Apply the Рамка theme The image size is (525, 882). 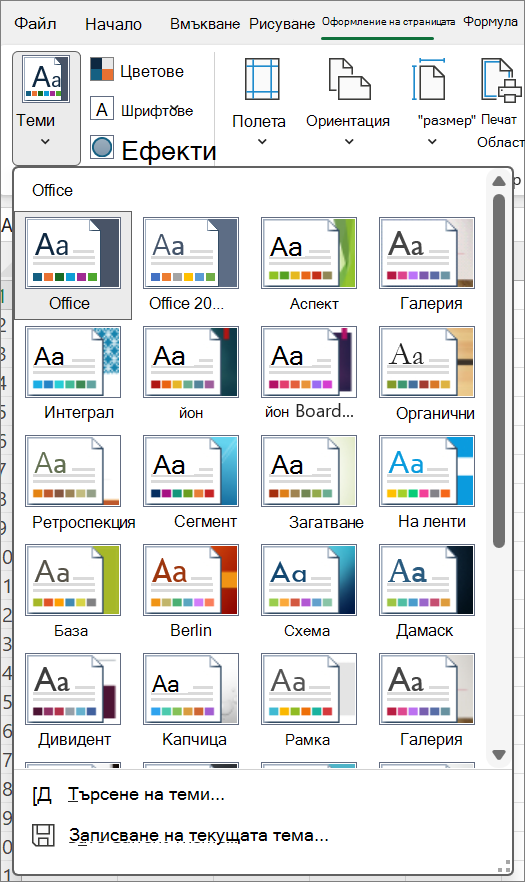[309, 701]
